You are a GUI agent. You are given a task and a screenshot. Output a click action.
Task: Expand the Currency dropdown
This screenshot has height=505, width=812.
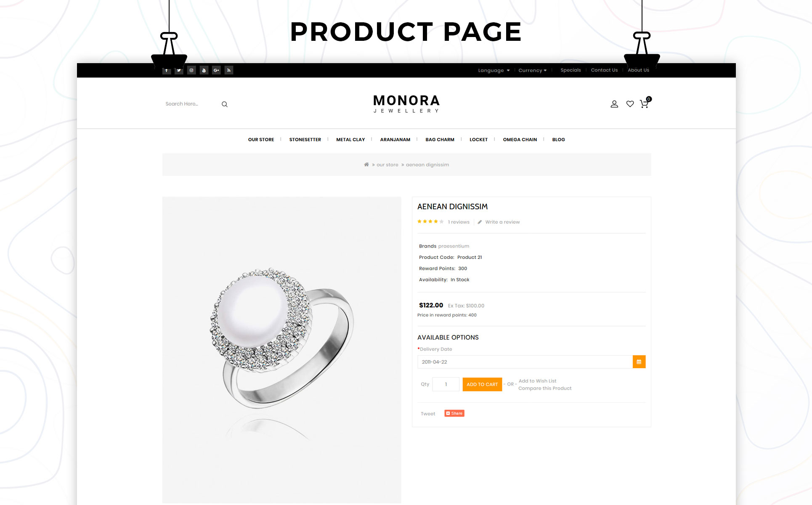[x=532, y=70]
